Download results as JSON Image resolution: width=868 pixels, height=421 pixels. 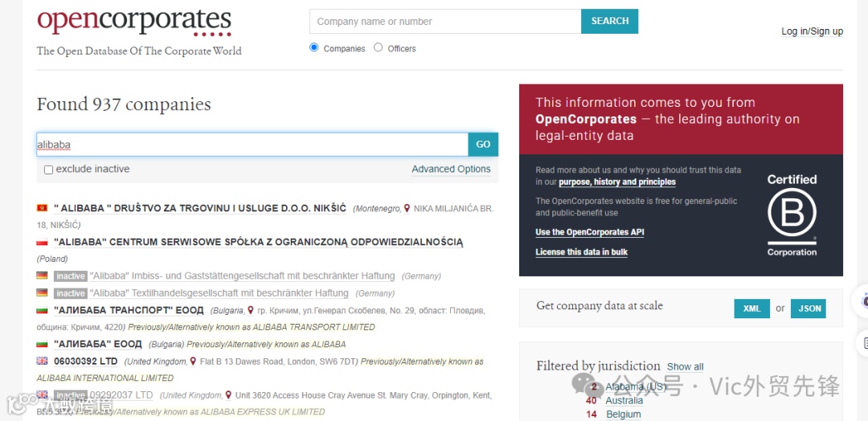click(x=809, y=309)
